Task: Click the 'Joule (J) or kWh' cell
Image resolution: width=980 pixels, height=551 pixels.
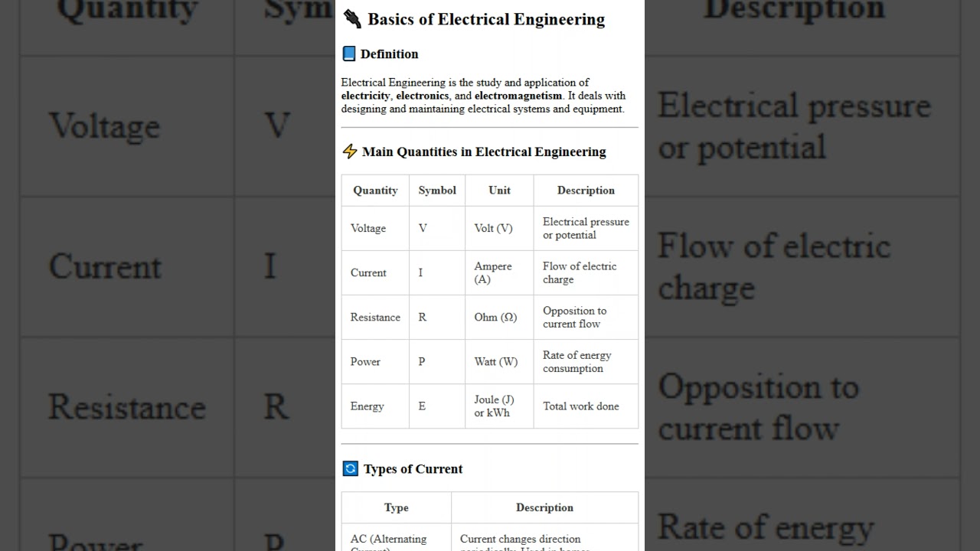Action: [x=494, y=406]
